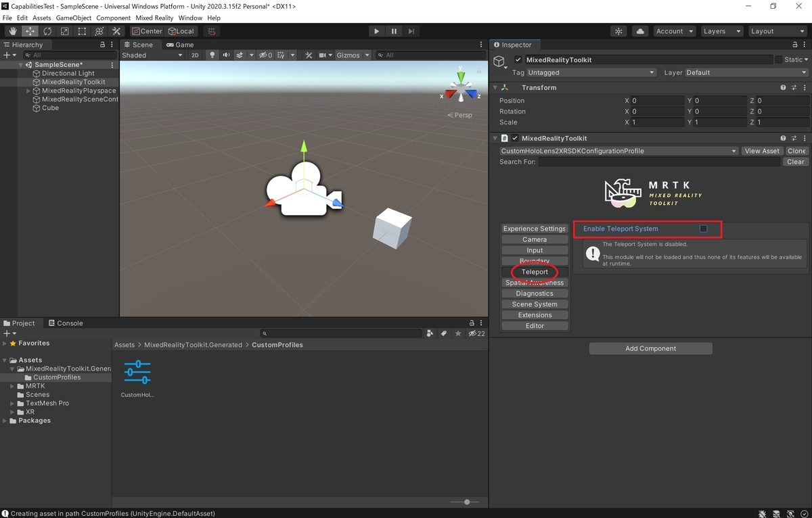This screenshot has width=812, height=518.
Task: Toggle scene lighting bulb icon
Action: [x=212, y=55]
